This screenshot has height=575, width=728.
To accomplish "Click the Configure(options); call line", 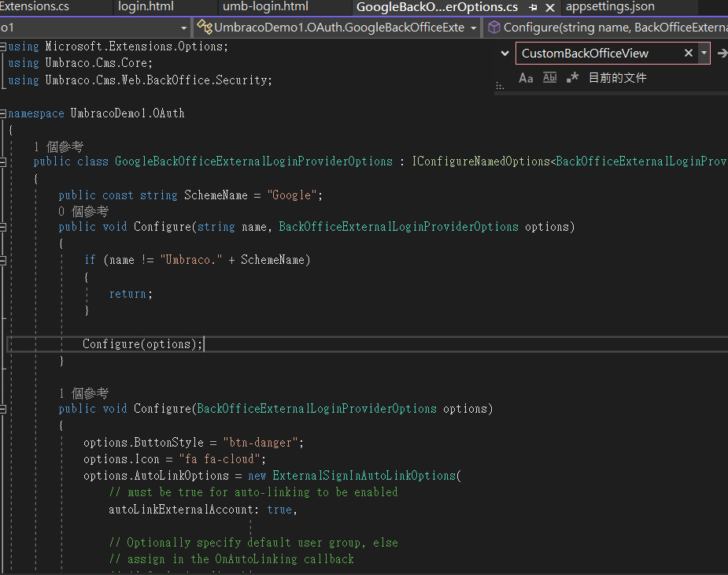I will click(143, 344).
